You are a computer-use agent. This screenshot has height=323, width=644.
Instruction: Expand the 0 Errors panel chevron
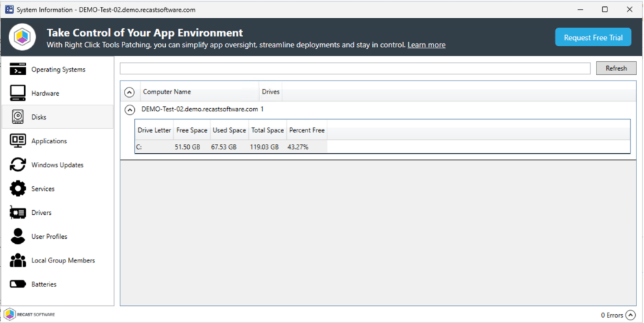630,315
